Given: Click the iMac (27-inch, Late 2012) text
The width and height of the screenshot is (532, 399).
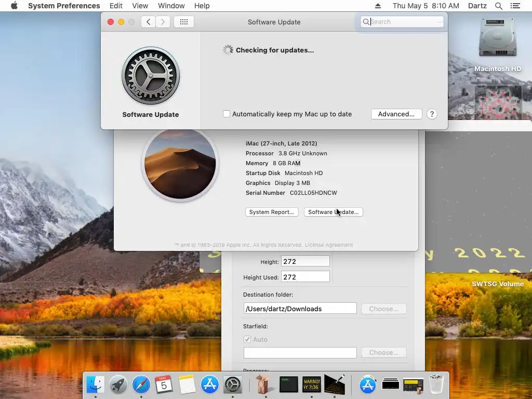Looking at the screenshot, I should [x=281, y=143].
